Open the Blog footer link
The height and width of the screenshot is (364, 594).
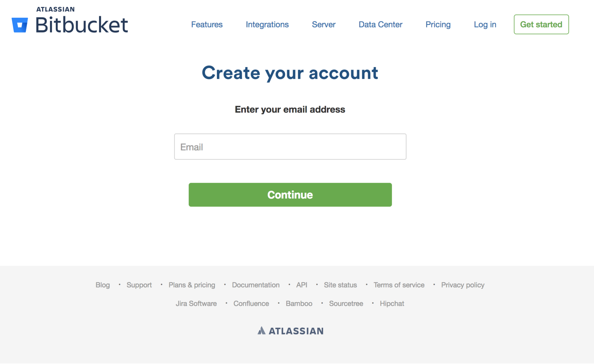tap(103, 285)
